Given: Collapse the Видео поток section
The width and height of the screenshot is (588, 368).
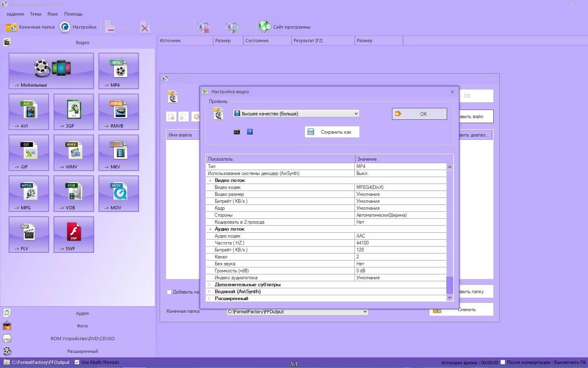Looking at the screenshot, I should 210,180.
